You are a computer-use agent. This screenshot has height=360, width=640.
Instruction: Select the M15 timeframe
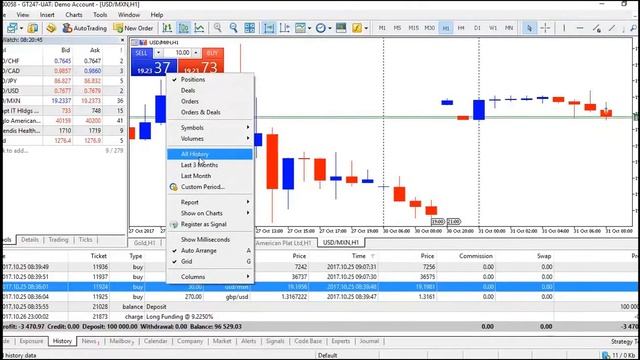413,28
